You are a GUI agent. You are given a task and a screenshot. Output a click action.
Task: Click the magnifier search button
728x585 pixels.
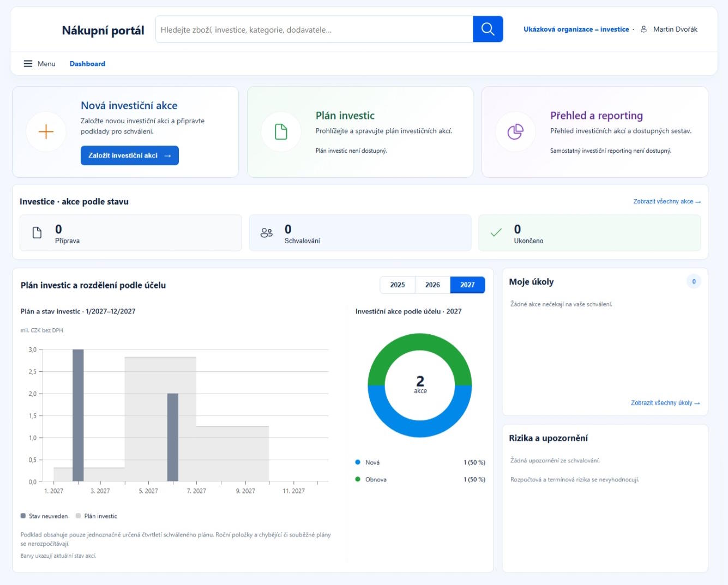coord(488,29)
